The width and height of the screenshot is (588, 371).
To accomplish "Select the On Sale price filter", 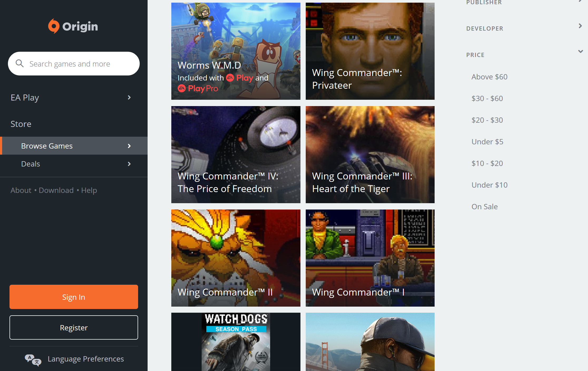I will click(484, 206).
